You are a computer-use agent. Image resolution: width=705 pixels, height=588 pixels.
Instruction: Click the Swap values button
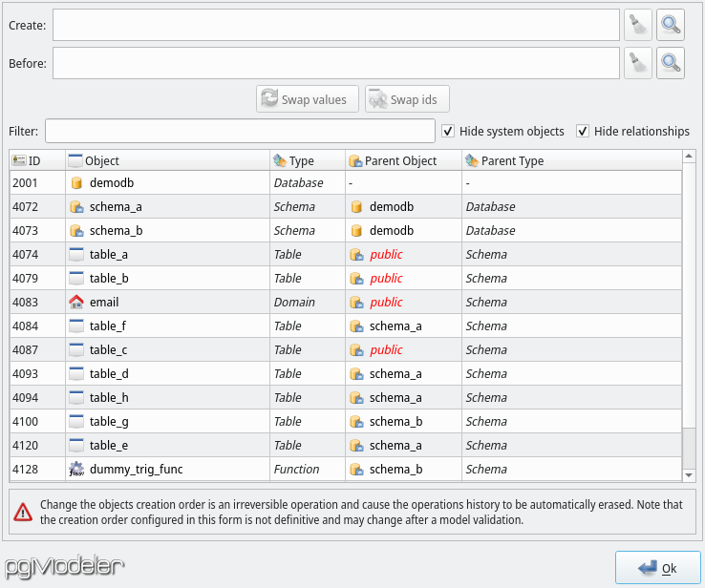coord(308,99)
